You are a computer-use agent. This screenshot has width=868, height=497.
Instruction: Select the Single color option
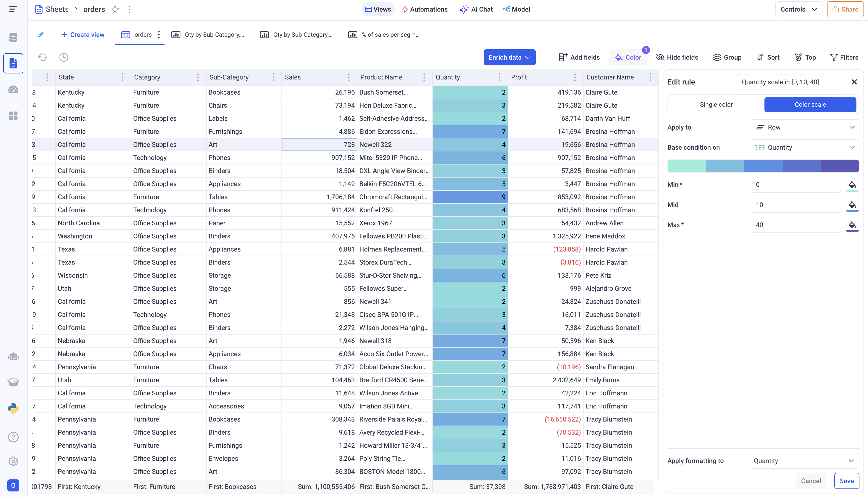pyautogui.click(x=716, y=104)
